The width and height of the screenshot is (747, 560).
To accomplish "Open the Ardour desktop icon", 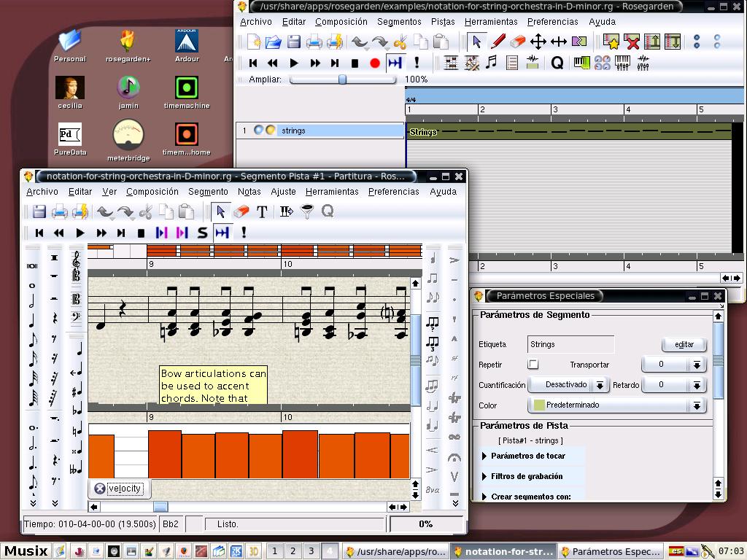I will tap(187, 42).
